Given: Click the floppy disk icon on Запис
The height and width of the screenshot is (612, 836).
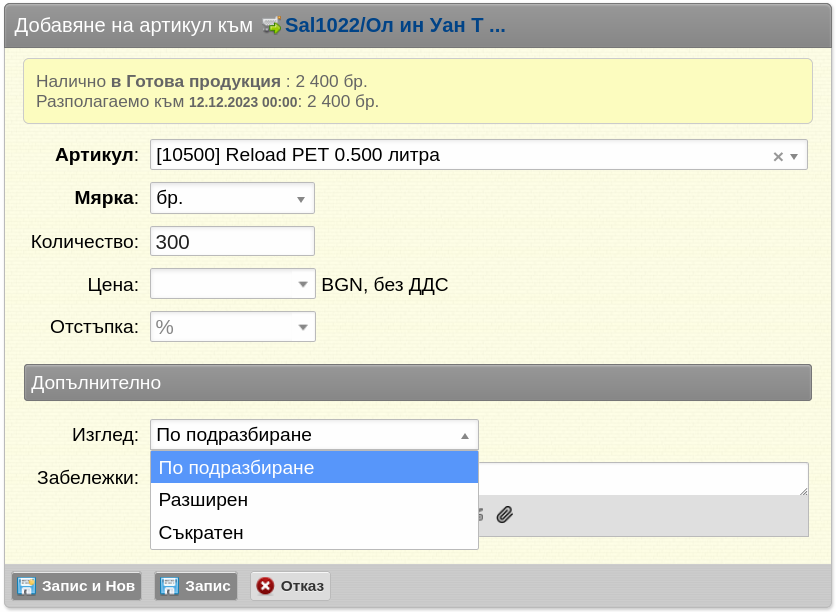Looking at the screenshot, I should pos(170,586).
